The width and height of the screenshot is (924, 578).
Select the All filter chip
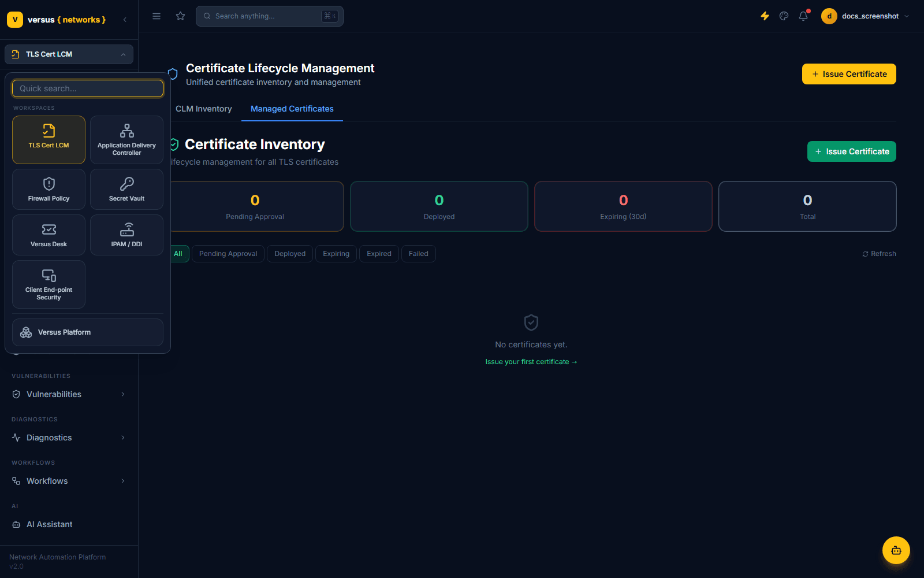(x=179, y=254)
